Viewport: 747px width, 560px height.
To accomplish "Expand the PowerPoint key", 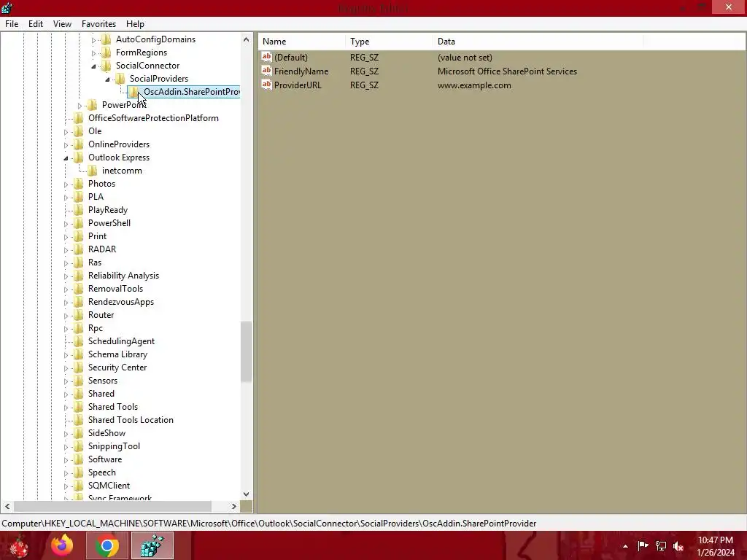I will tap(80, 106).
